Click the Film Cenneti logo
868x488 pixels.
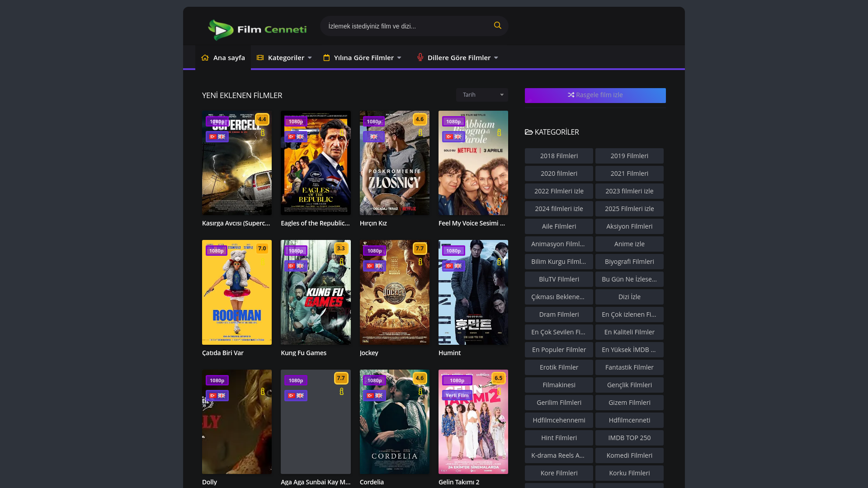point(257,30)
